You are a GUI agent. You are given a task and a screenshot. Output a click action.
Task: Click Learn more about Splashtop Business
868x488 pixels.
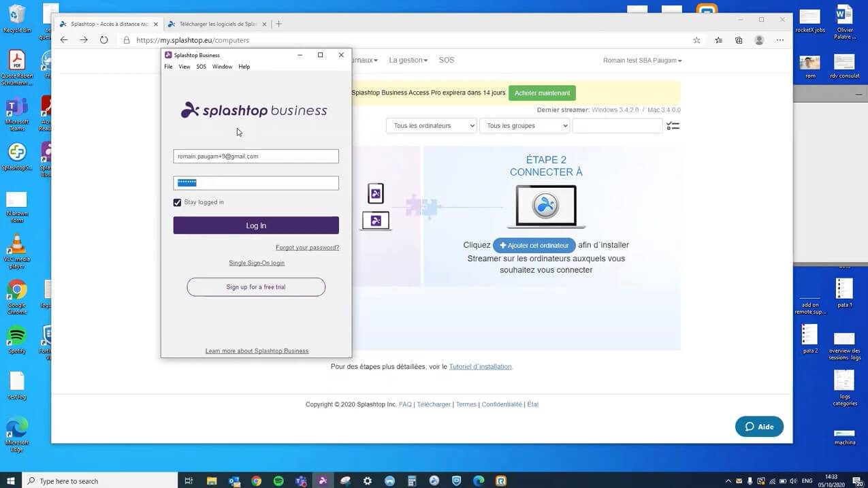point(257,351)
